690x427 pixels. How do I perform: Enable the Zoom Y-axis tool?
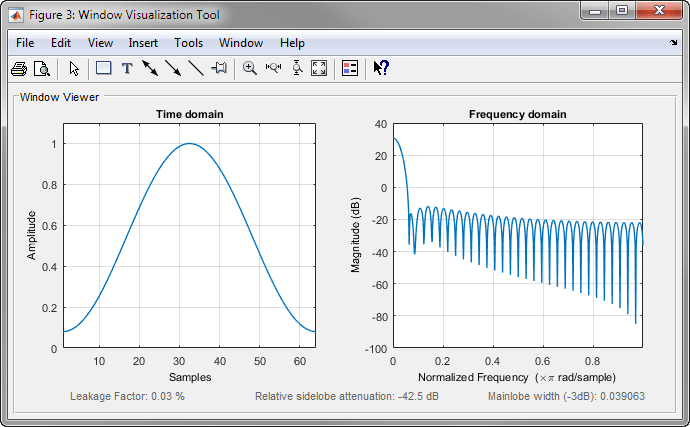click(297, 68)
